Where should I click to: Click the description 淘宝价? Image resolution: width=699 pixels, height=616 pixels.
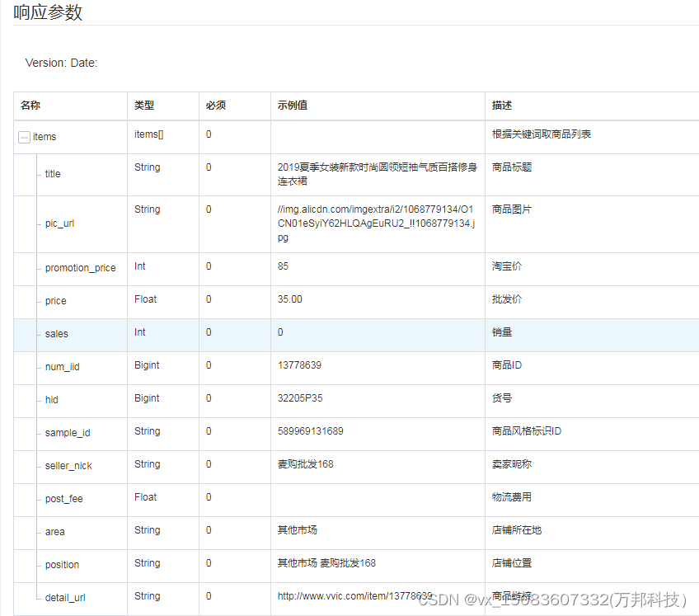[x=507, y=266]
